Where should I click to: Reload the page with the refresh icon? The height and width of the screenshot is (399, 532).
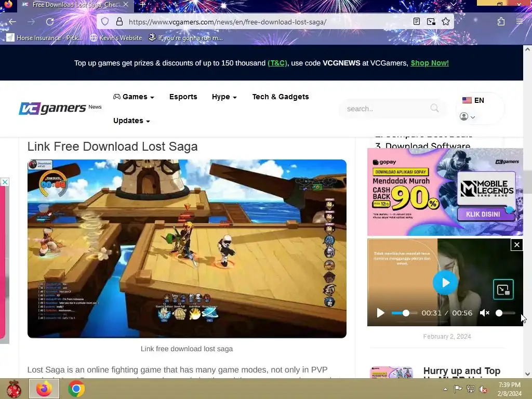tap(50, 22)
